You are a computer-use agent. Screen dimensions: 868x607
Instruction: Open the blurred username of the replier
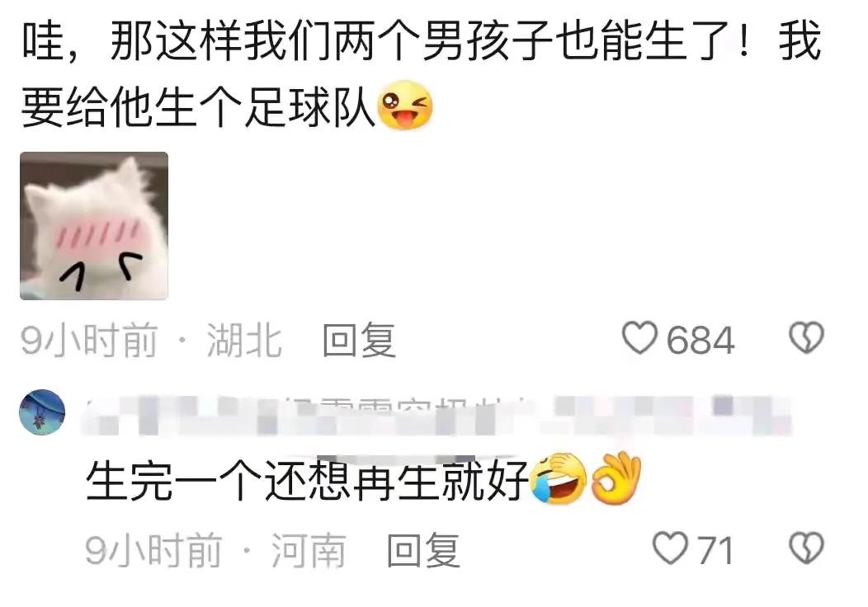437,415
